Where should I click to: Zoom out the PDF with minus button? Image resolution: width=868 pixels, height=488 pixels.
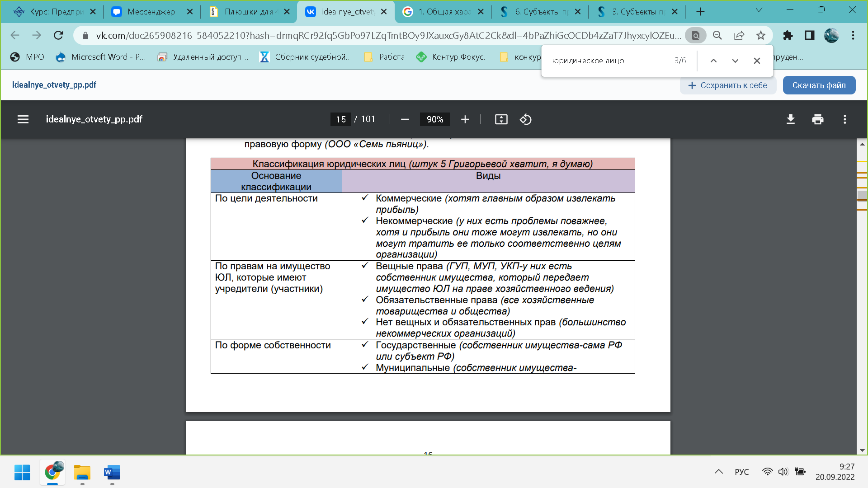(x=405, y=119)
